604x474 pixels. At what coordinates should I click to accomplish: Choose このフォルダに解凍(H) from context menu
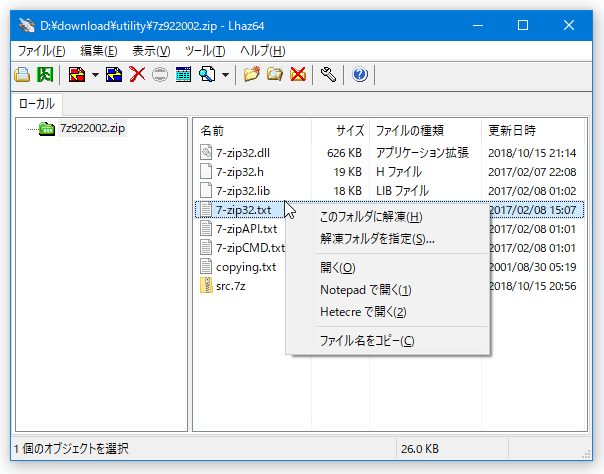(x=388, y=217)
